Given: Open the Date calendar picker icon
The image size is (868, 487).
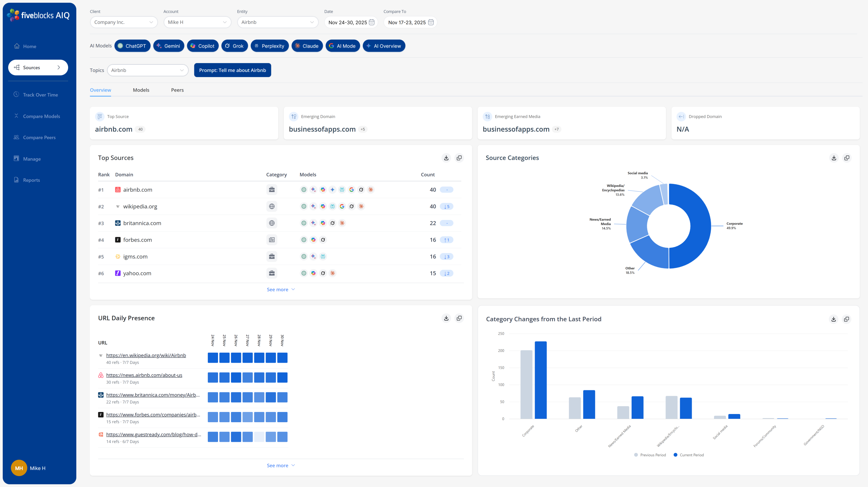Looking at the screenshot, I should point(372,22).
